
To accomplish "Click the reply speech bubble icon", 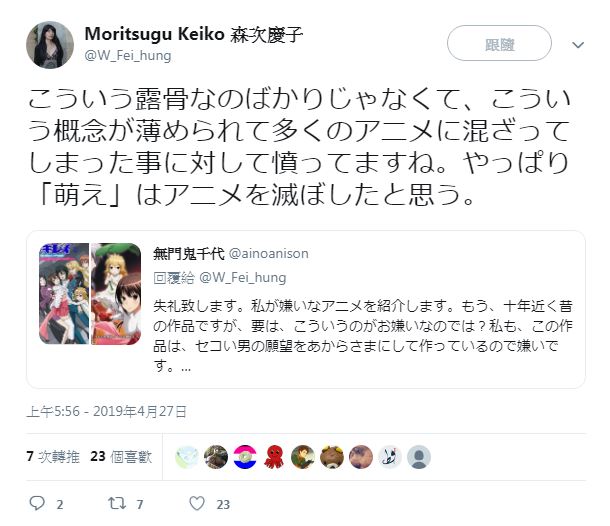I will coord(37,503).
